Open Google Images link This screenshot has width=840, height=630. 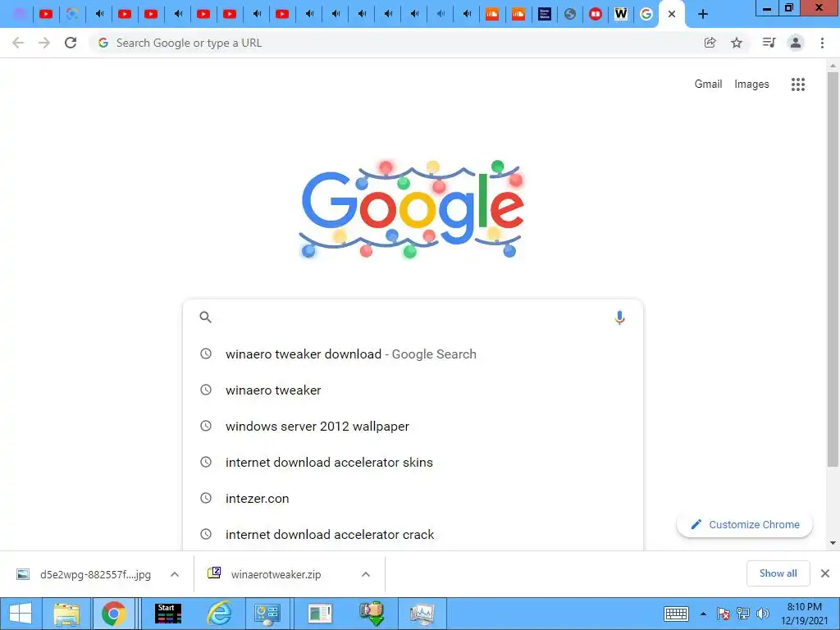[751, 84]
